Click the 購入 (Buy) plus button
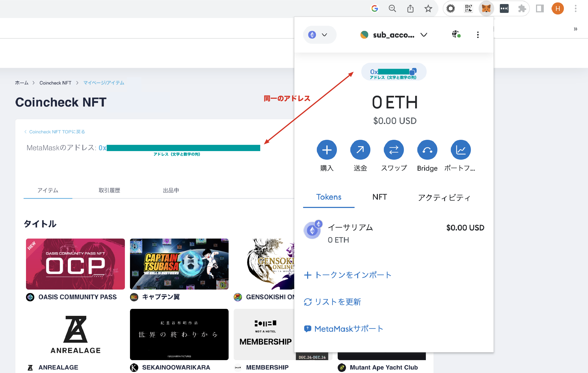 tap(327, 150)
